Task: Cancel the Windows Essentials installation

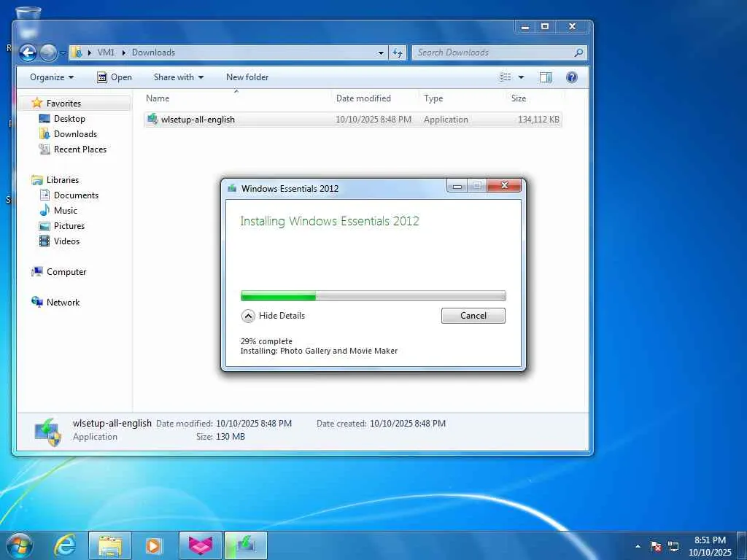Action: click(473, 315)
